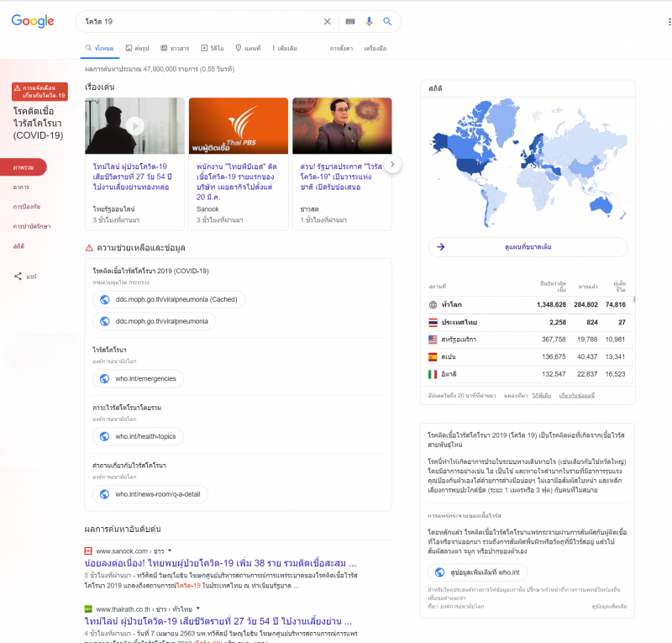Open the ddc.moph.go.th/viralpneumonia link

(162, 321)
